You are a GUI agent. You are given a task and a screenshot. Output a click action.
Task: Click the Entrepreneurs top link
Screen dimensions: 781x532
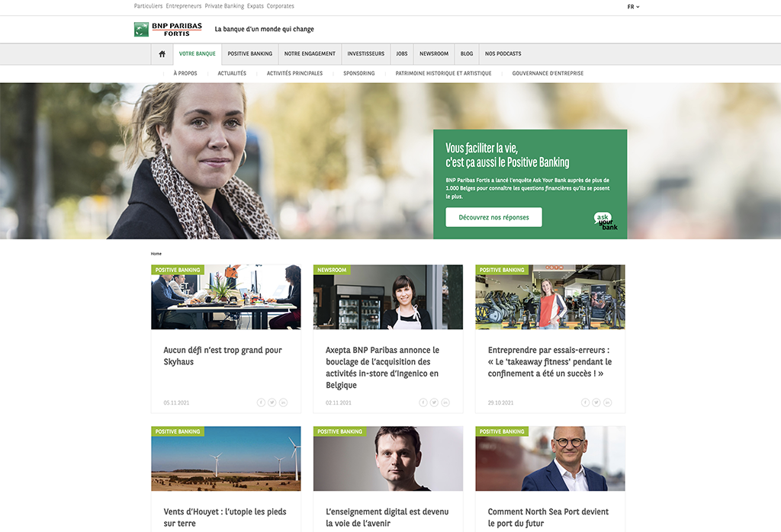184,6
